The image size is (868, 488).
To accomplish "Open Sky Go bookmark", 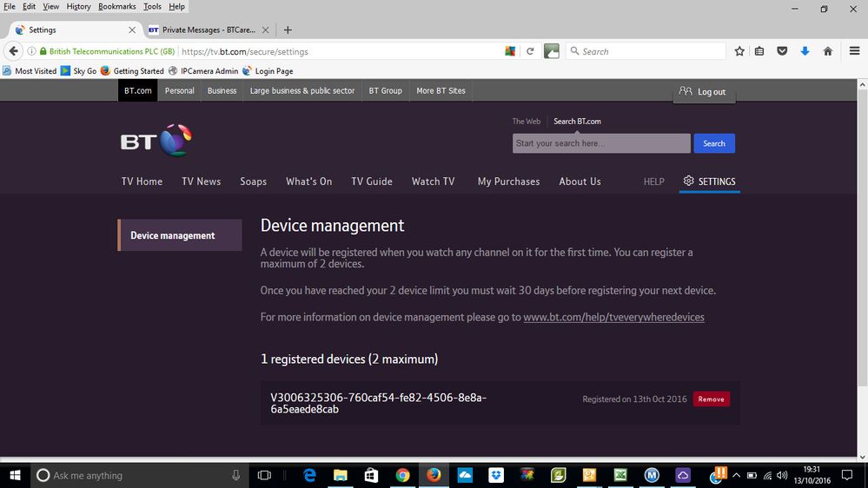I will (78, 71).
